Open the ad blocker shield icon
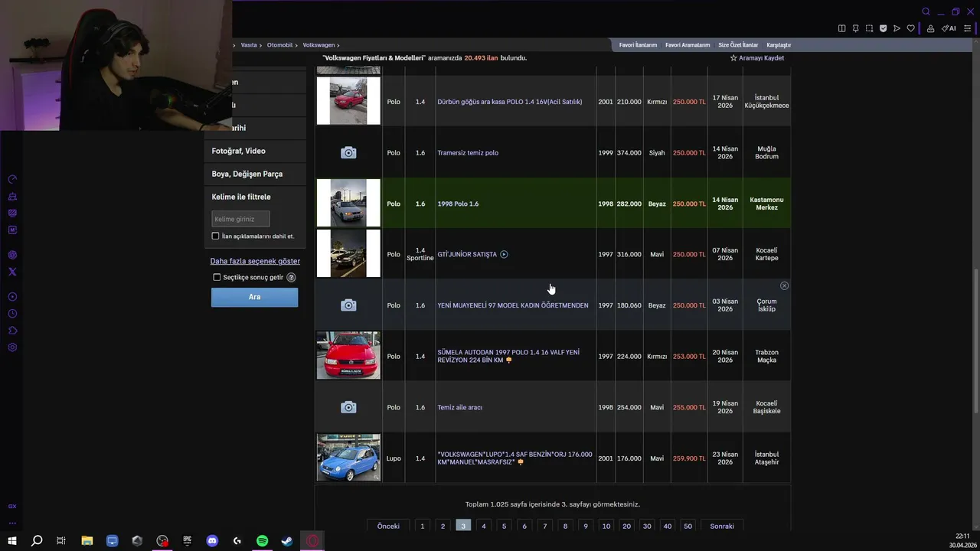The width and height of the screenshot is (980, 551). coord(884,28)
